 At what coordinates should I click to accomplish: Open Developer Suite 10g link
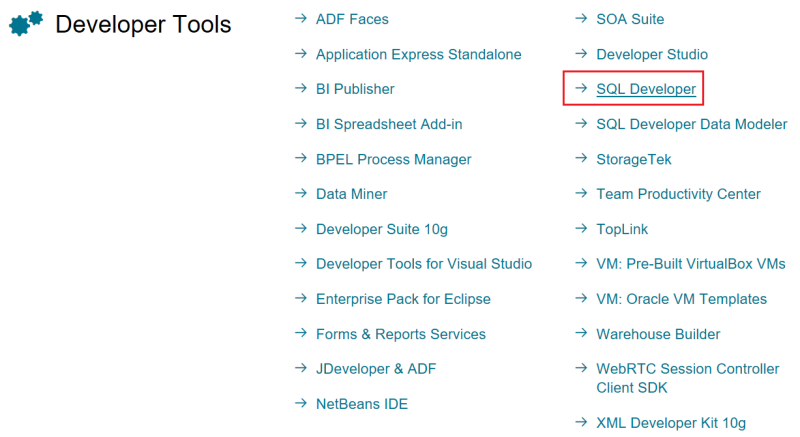(382, 229)
